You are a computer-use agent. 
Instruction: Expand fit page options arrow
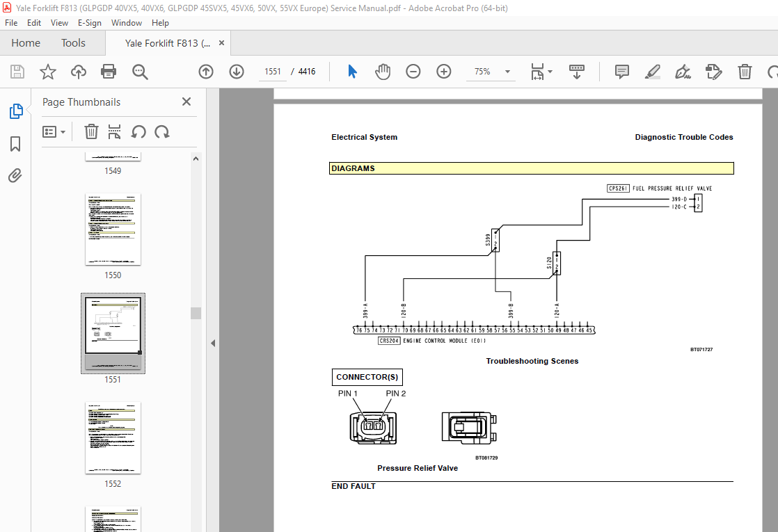550,72
